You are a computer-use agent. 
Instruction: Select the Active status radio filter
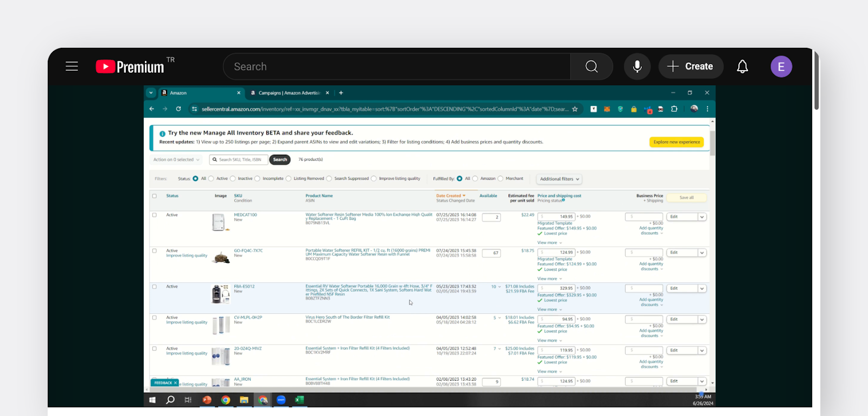[211, 179]
